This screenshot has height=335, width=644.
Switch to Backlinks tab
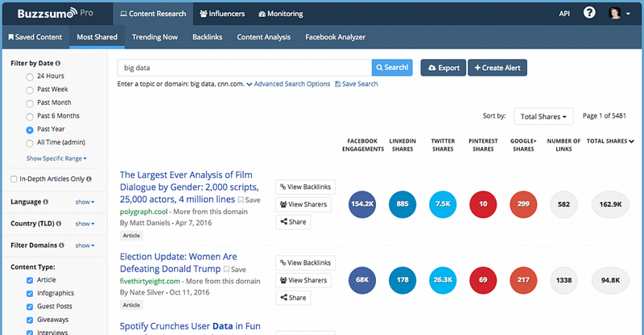click(x=208, y=37)
